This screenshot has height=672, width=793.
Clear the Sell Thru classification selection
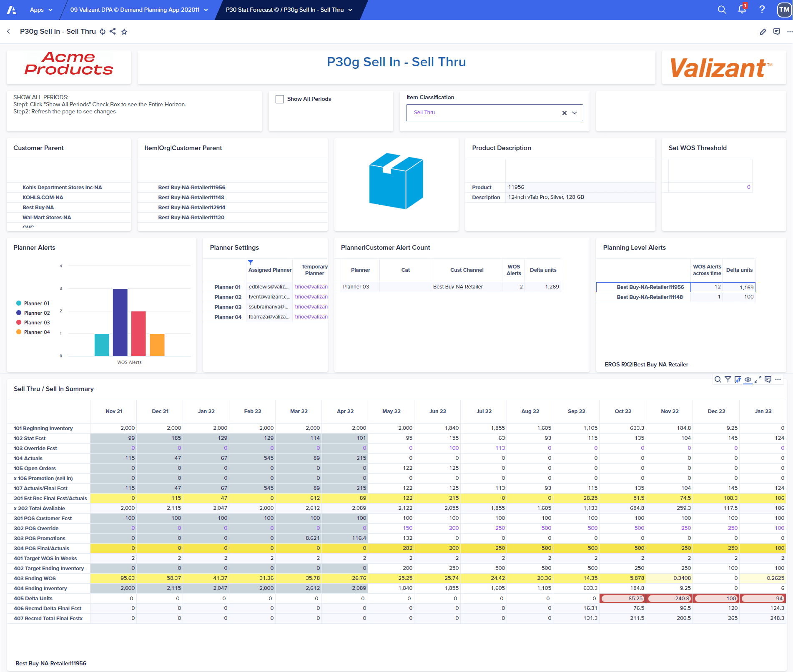pos(564,113)
